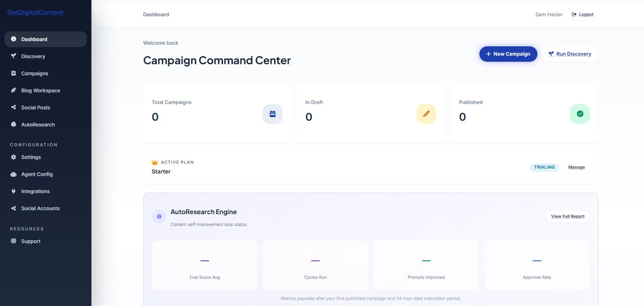Viewport: 644px width, 306px height.
Task: Click "Content self-improvement loop status" subtitle
Action: click(209, 224)
